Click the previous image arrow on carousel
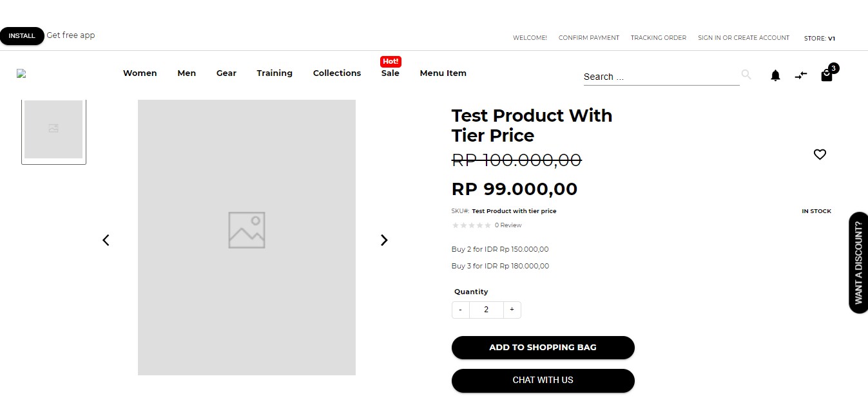 [106, 239]
